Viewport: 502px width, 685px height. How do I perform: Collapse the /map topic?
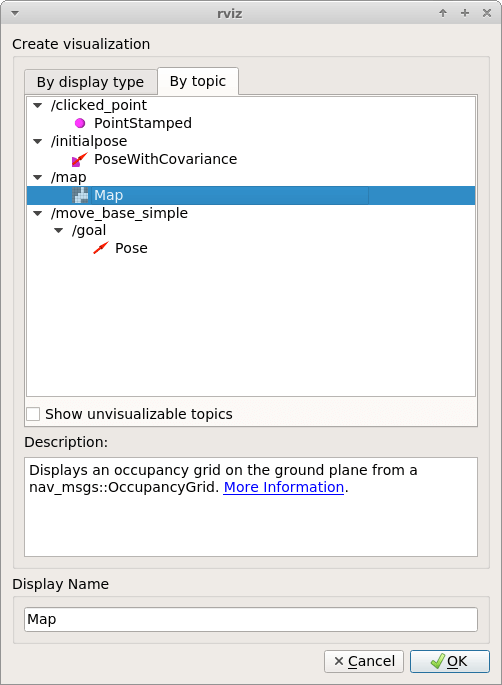[38, 177]
